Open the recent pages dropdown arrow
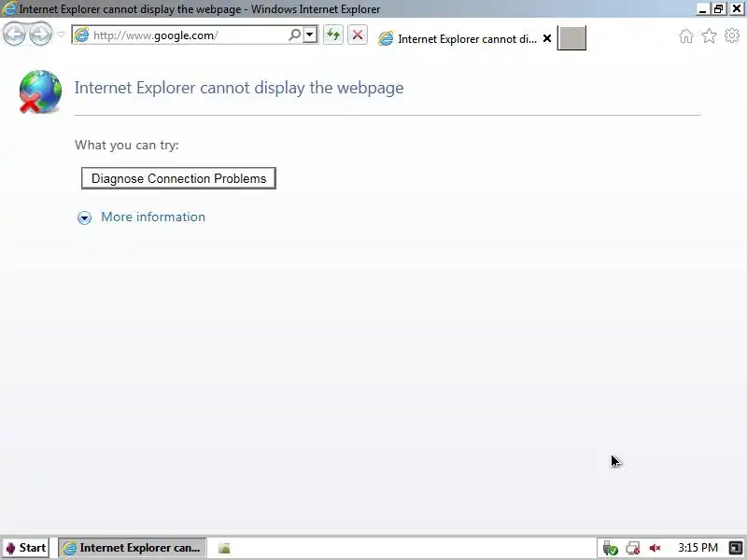The image size is (747, 560). tap(61, 35)
